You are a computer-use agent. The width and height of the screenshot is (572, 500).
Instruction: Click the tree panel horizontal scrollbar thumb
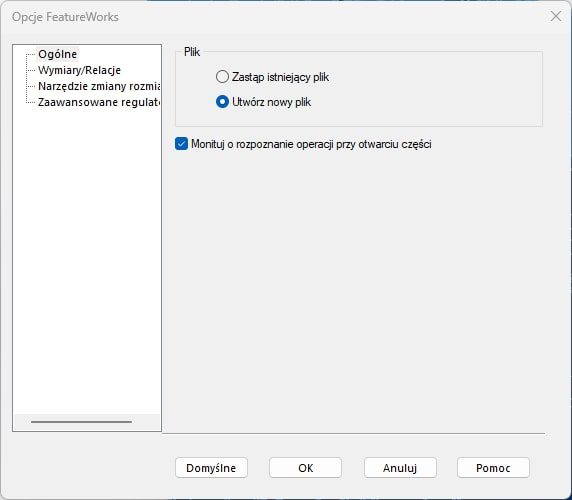coord(81,422)
